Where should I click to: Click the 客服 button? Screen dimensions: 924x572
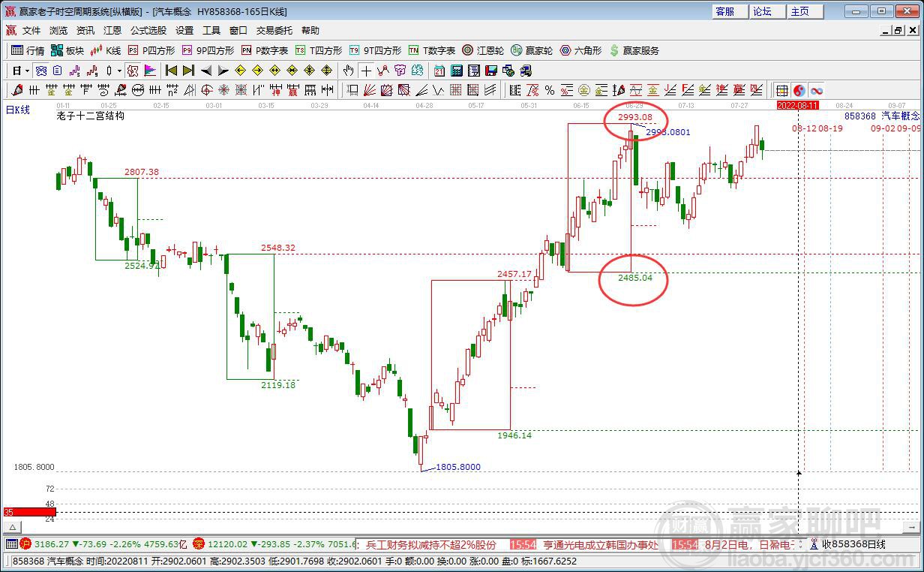730,11
